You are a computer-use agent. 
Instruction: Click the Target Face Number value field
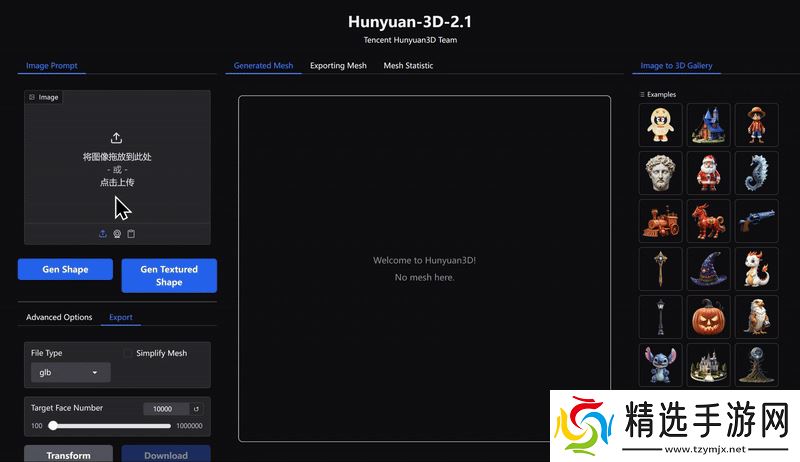tap(165, 408)
